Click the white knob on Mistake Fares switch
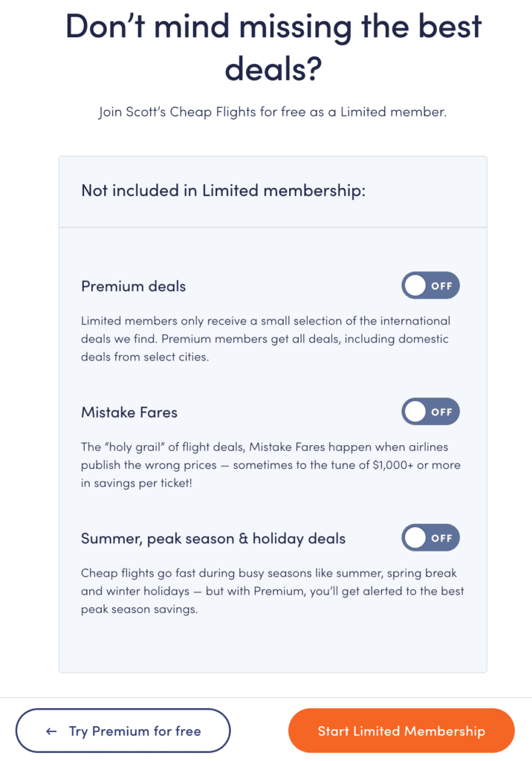532x761 pixels. (415, 412)
